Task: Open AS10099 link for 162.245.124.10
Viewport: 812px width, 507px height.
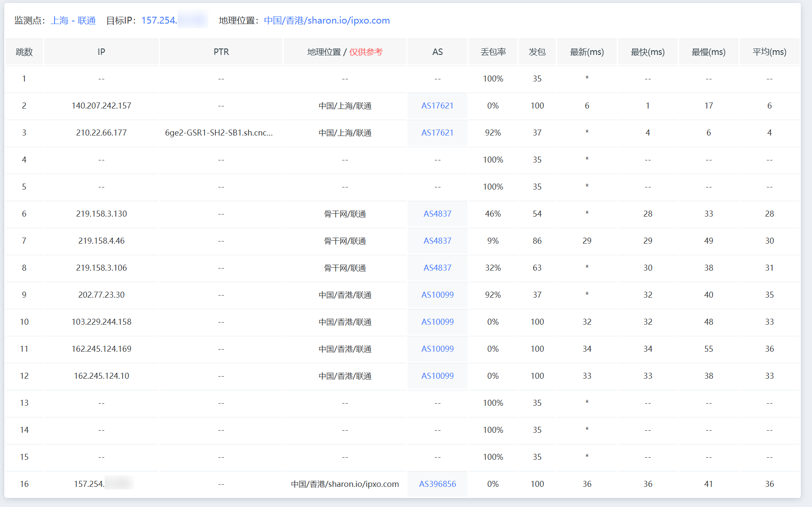Action: [x=437, y=376]
